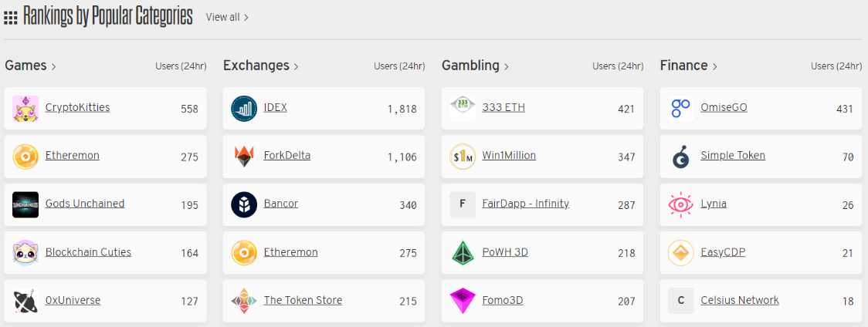Open the Gods Unchained link

coord(85,204)
